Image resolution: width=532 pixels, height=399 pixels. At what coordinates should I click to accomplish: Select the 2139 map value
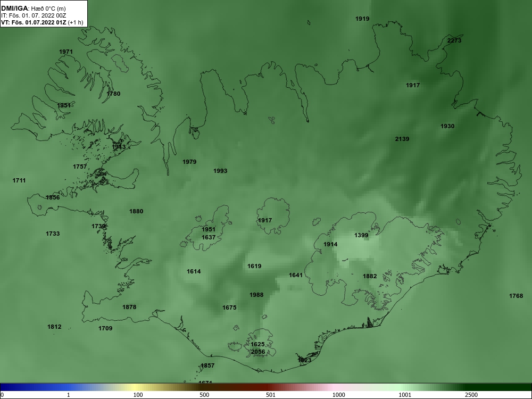(402, 139)
